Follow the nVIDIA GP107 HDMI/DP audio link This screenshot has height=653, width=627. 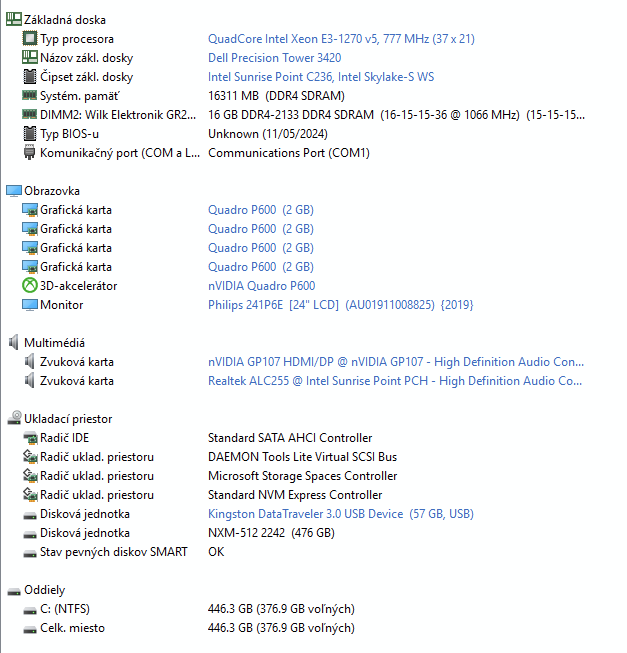[396, 361]
